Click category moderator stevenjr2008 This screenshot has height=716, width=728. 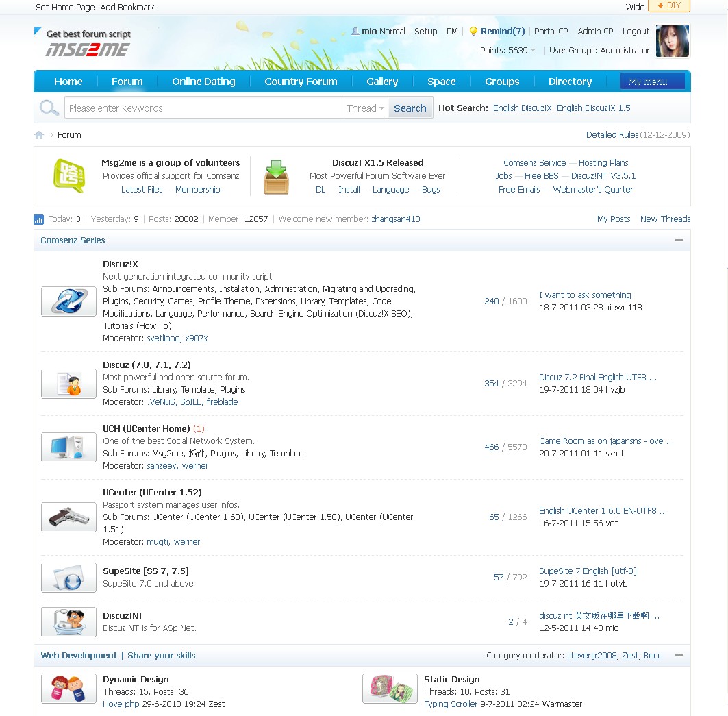[x=592, y=655]
